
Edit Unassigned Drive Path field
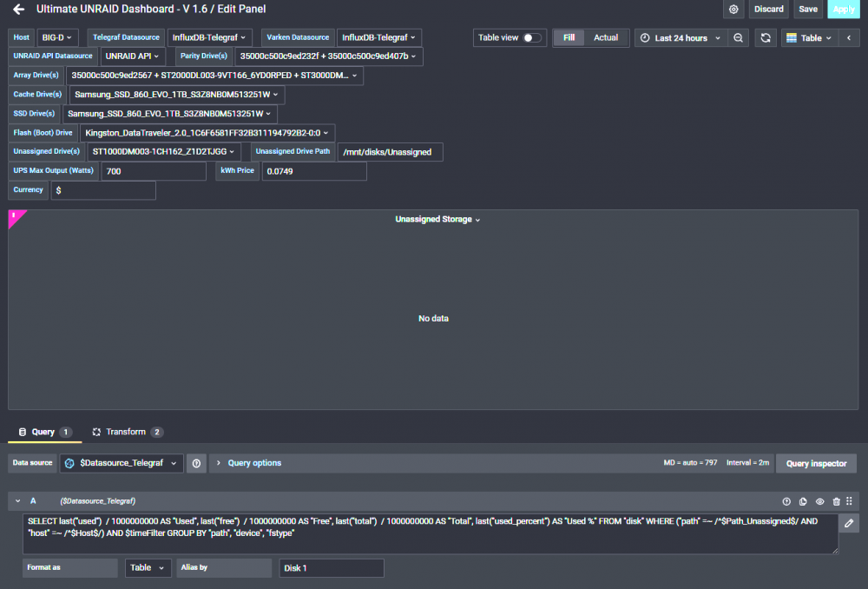tap(391, 152)
